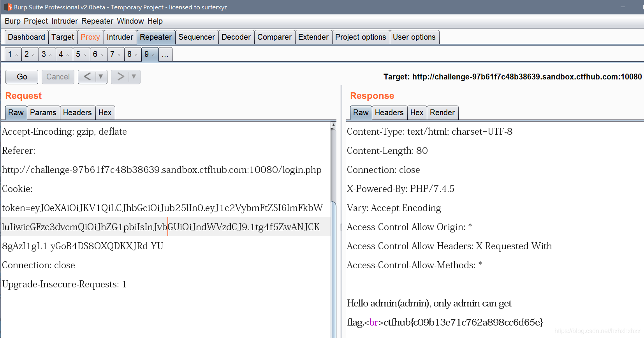Image resolution: width=644 pixels, height=338 pixels.
Task: Close Repeater tab 9 via its x
Action: coord(153,55)
